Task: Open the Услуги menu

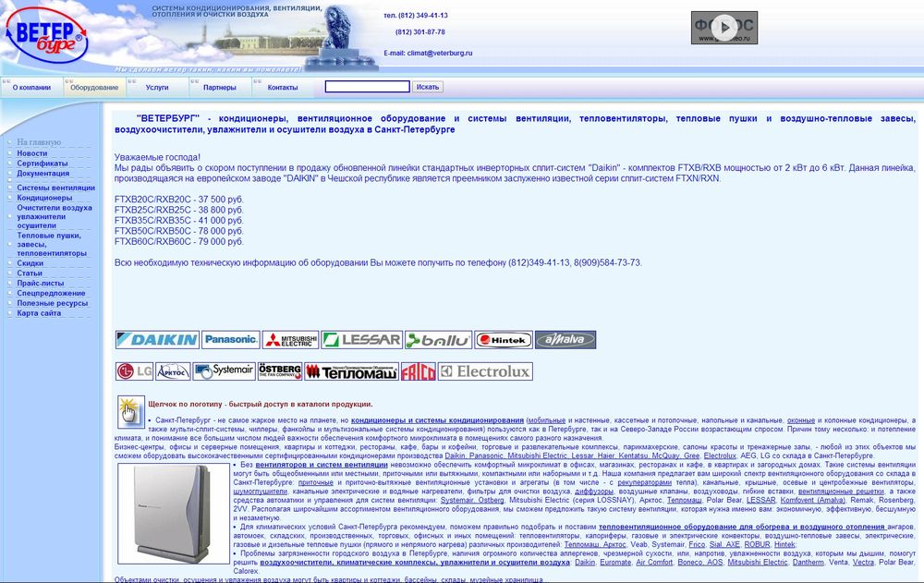Action: [x=157, y=87]
